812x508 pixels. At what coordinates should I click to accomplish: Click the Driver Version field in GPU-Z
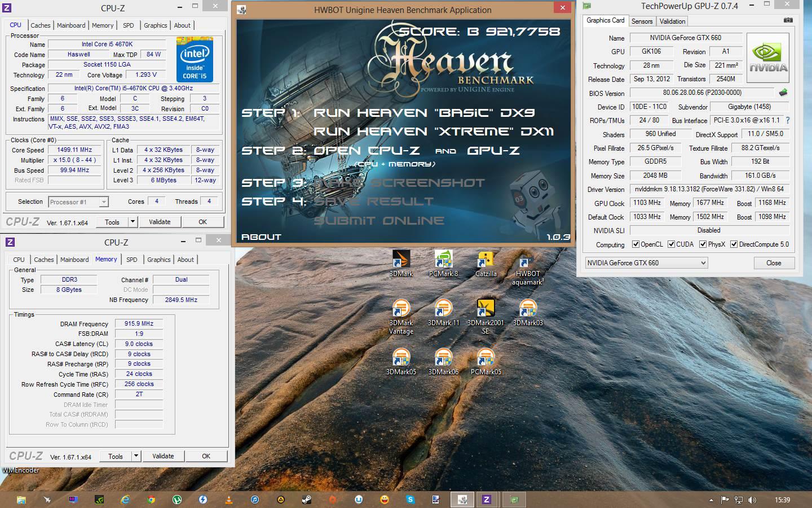[x=709, y=189]
